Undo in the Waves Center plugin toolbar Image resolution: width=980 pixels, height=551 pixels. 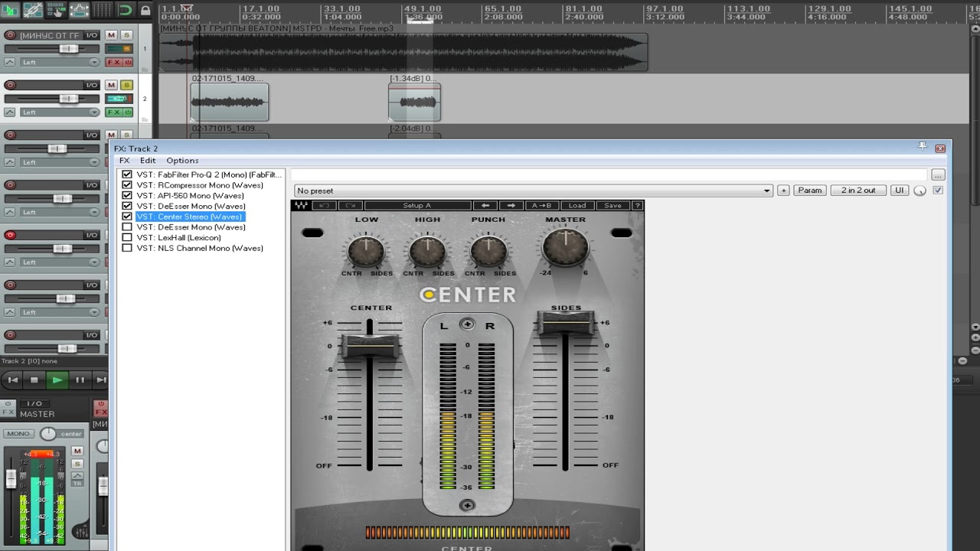click(324, 205)
